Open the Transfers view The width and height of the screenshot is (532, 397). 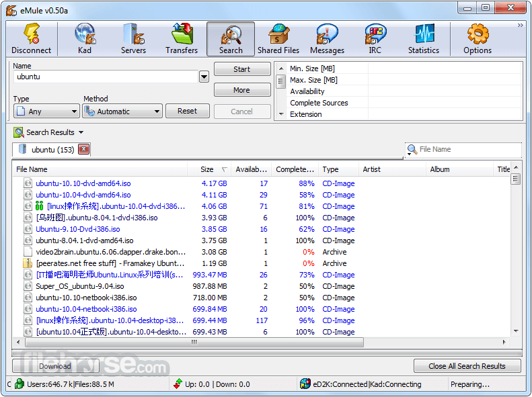point(182,38)
